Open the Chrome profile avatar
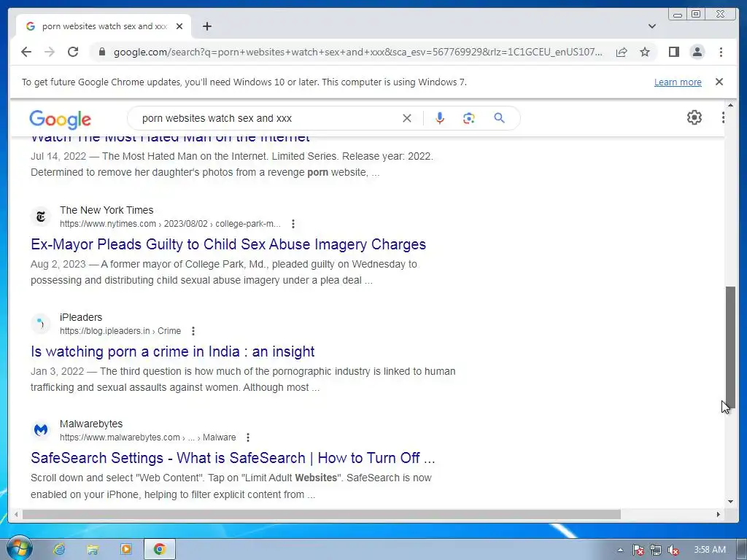The image size is (747, 560). tap(697, 52)
